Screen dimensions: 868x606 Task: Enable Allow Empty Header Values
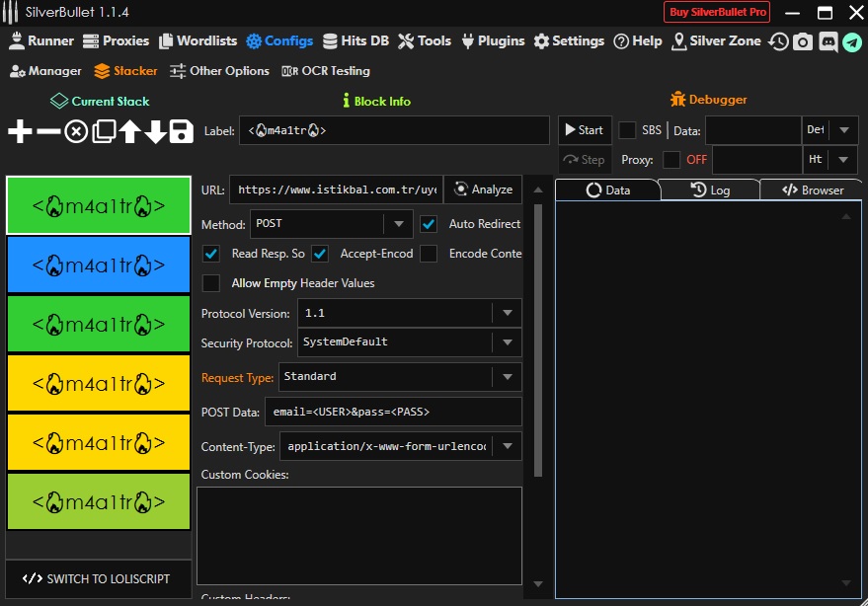tap(211, 283)
